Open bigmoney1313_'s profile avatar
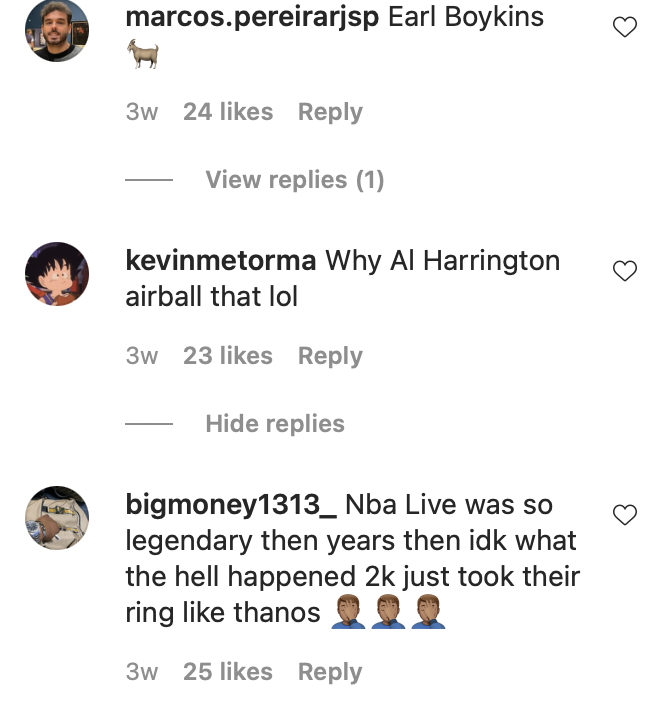Image resolution: width=648 pixels, height=722 pixels. pyautogui.click(x=57, y=517)
